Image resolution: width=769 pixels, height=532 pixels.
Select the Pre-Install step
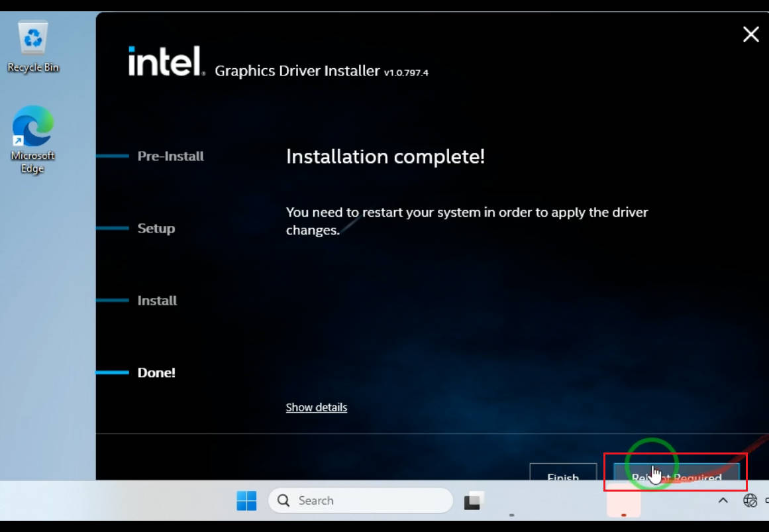coord(170,156)
